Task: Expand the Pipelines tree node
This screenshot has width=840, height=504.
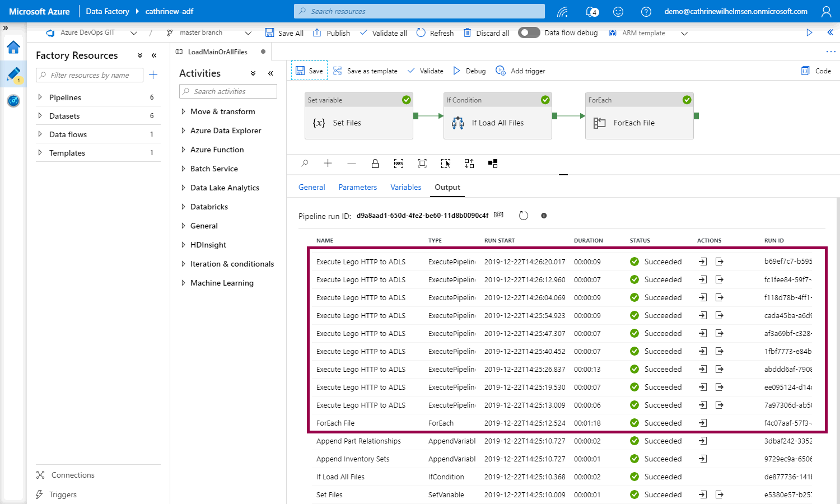Action: pyautogui.click(x=40, y=97)
